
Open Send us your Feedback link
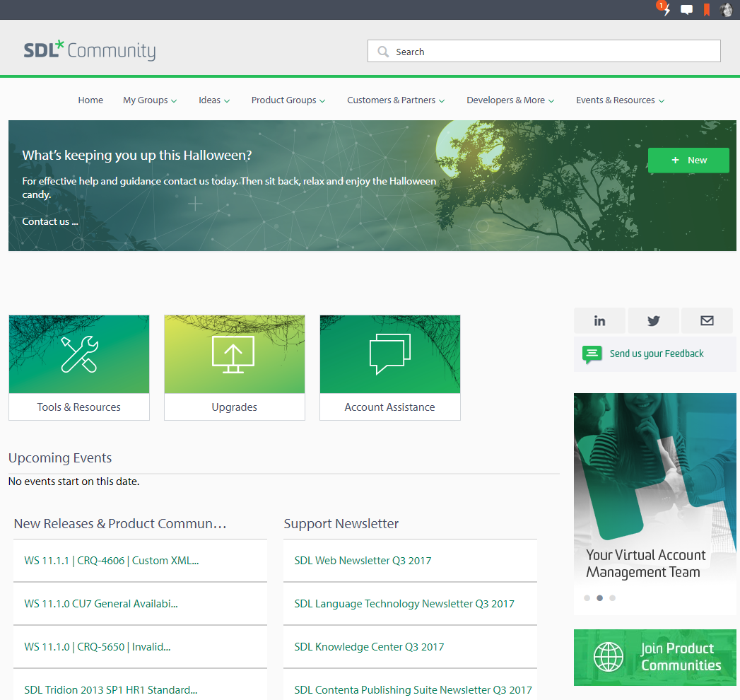pyautogui.click(x=657, y=354)
